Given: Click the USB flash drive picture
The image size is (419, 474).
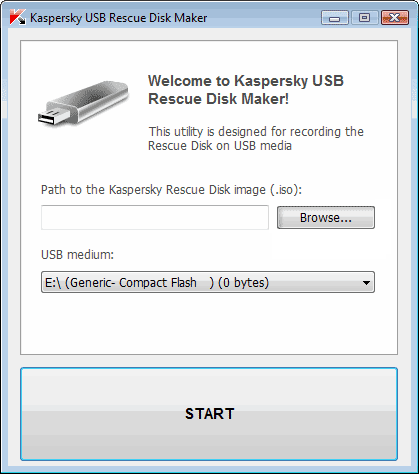Looking at the screenshot, I should point(83,103).
